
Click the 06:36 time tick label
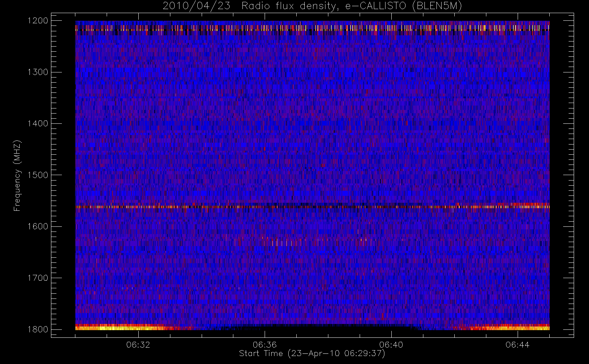265,345
